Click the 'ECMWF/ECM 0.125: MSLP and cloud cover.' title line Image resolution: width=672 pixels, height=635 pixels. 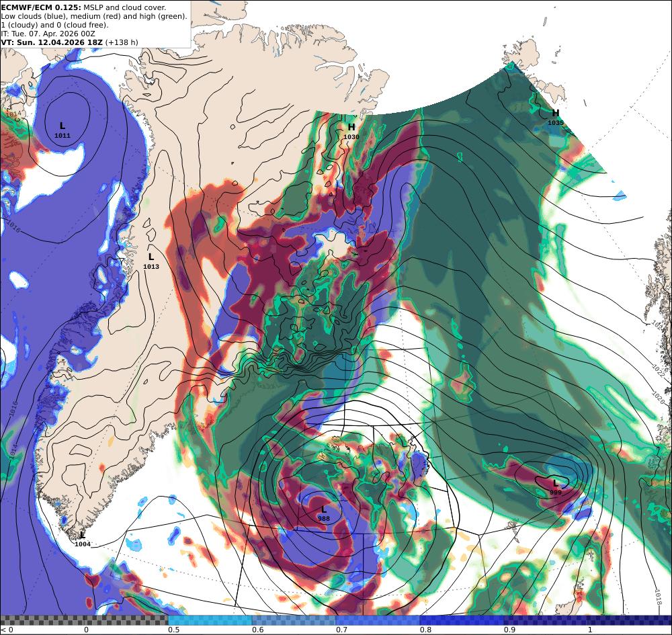click(83, 7)
